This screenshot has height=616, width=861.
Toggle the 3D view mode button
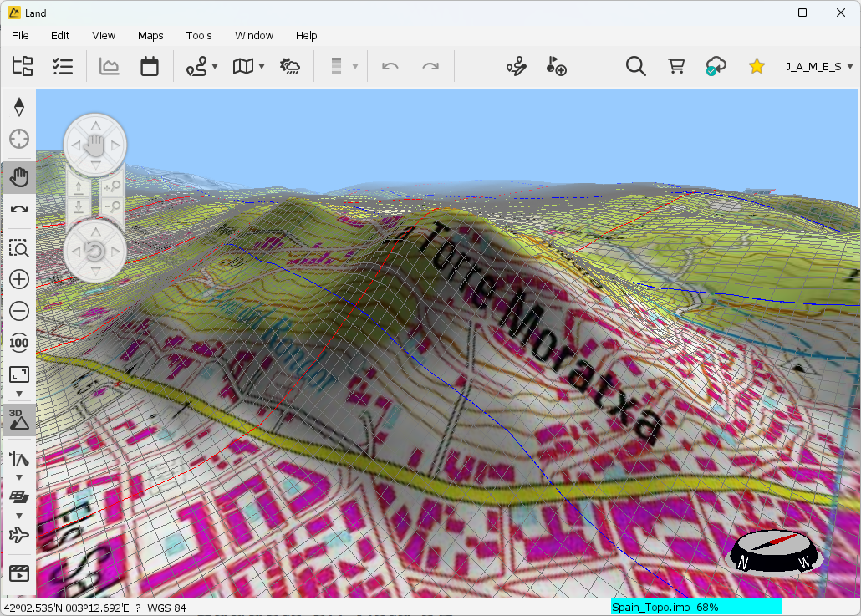(x=19, y=420)
